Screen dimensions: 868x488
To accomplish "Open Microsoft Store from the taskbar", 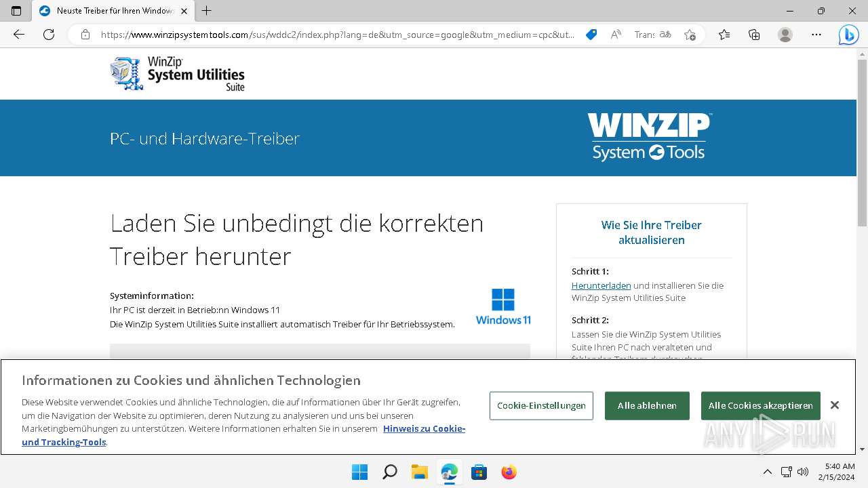I will click(479, 472).
